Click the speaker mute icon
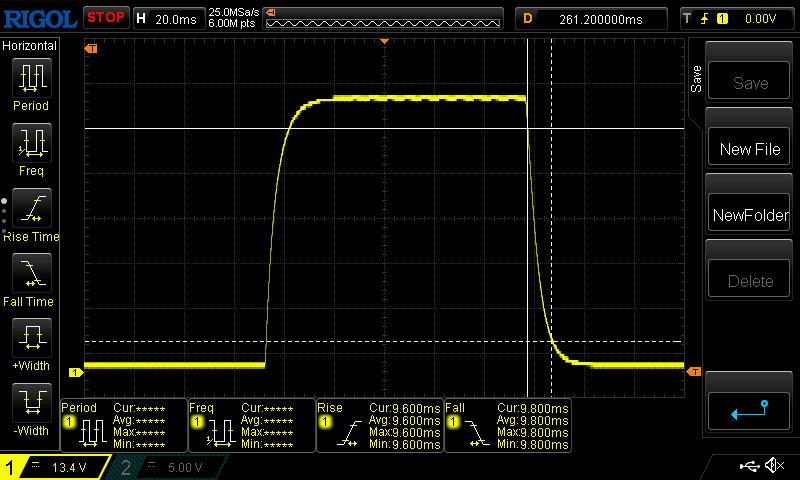This screenshot has height=480, width=800. coord(773,466)
